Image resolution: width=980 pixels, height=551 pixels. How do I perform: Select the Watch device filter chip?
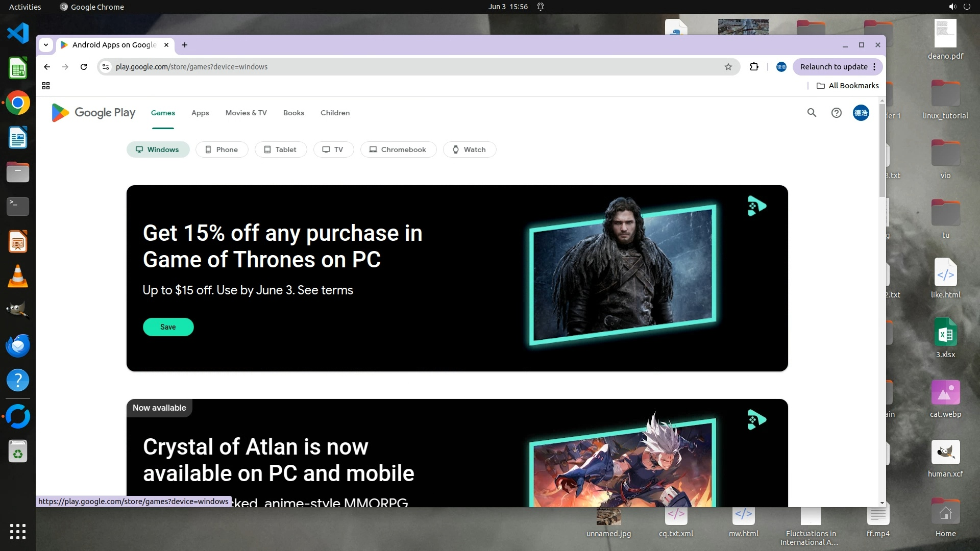click(x=469, y=149)
